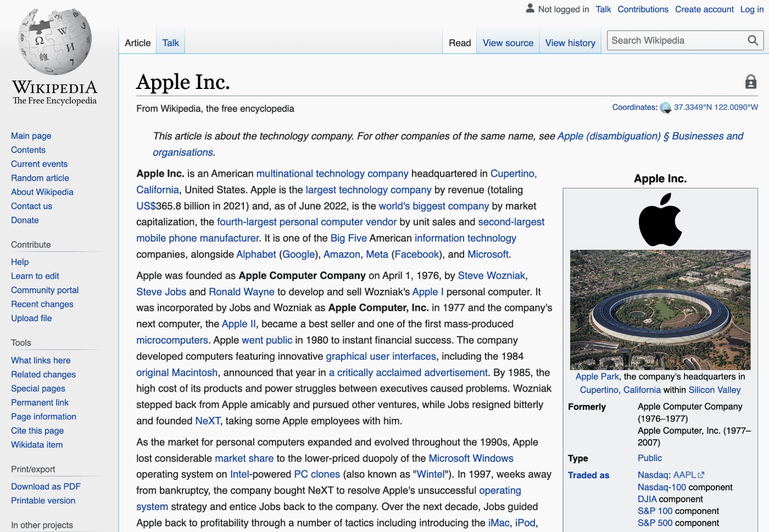Visit the Community portal
The image size is (769, 532).
[45, 290]
